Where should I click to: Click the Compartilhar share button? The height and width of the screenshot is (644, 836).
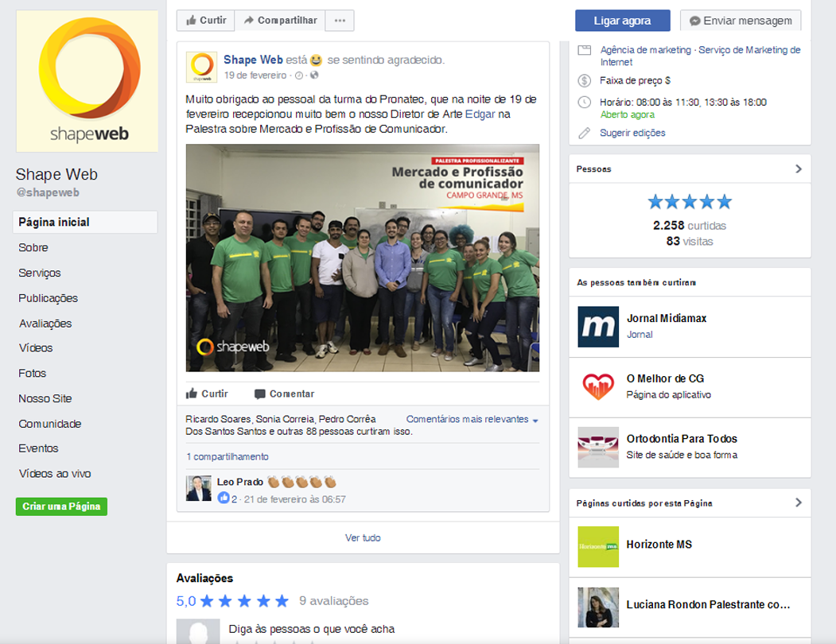click(x=280, y=20)
